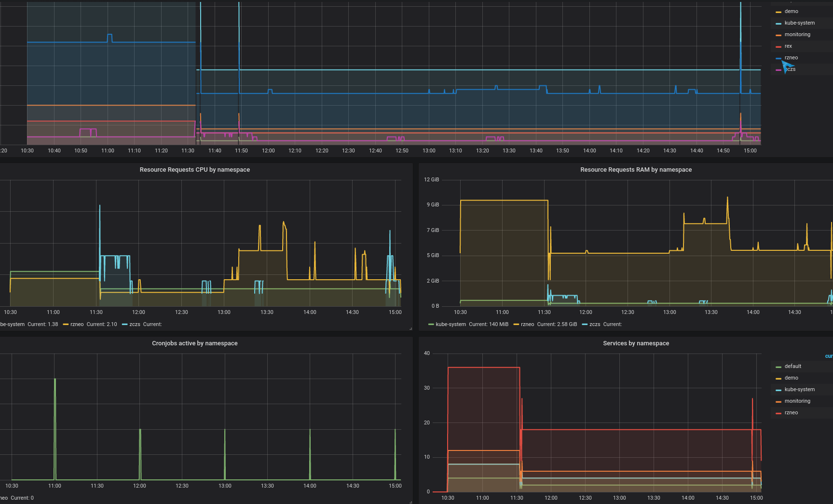The width and height of the screenshot is (833, 504).
Task: Open the Resource Requests CPU by namespace panel menu
Action: 195,170
